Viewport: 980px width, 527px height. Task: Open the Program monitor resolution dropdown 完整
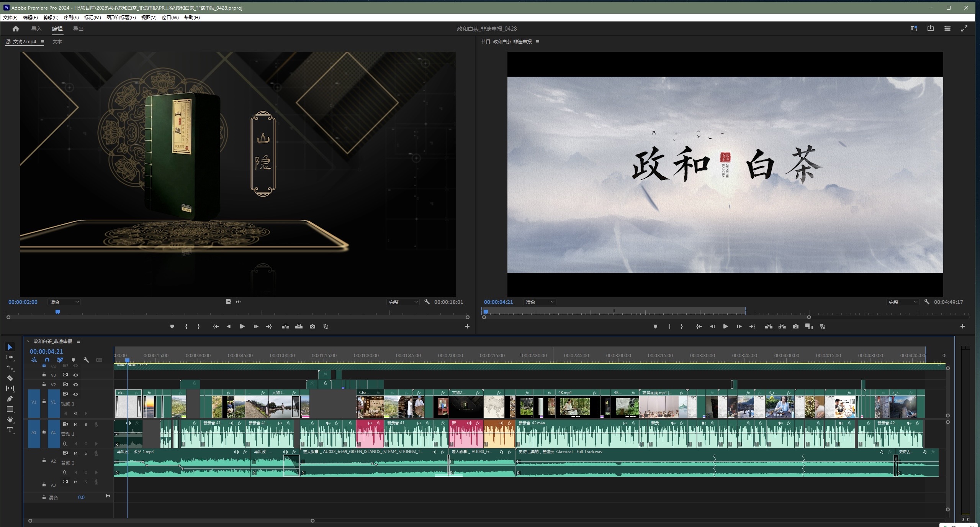[x=902, y=302]
